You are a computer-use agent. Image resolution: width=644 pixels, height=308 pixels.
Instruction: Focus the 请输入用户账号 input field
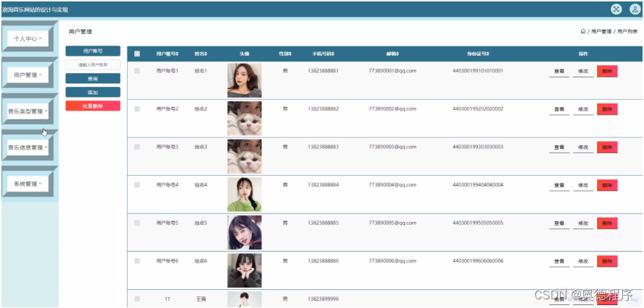[x=93, y=64]
